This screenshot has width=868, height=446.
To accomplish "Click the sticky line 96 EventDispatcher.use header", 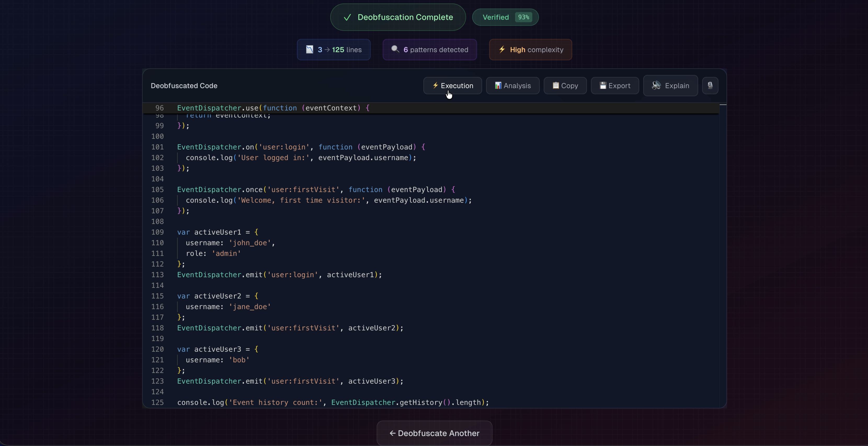I will [x=273, y=108].
